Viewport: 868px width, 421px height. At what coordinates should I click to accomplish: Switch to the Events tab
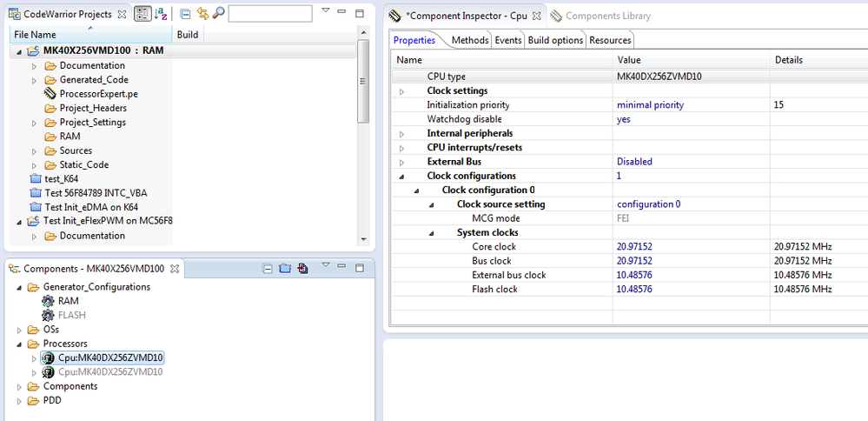point(508,40)
